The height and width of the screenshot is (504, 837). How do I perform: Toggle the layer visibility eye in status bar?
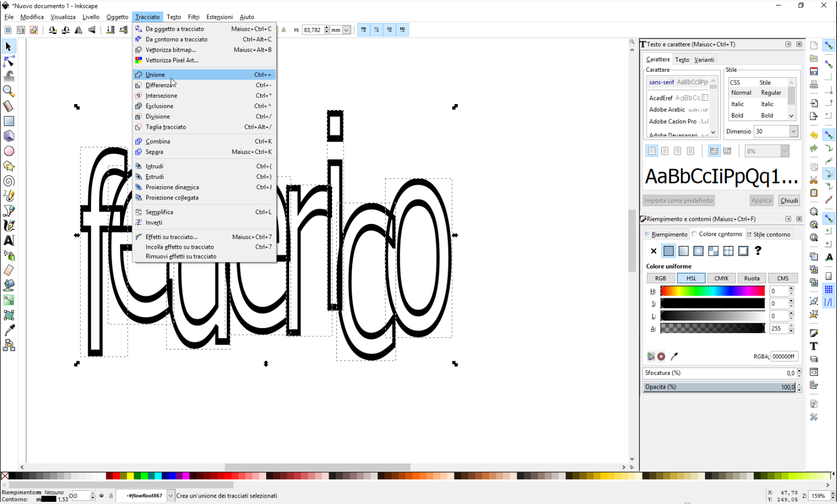coord(101,496)
